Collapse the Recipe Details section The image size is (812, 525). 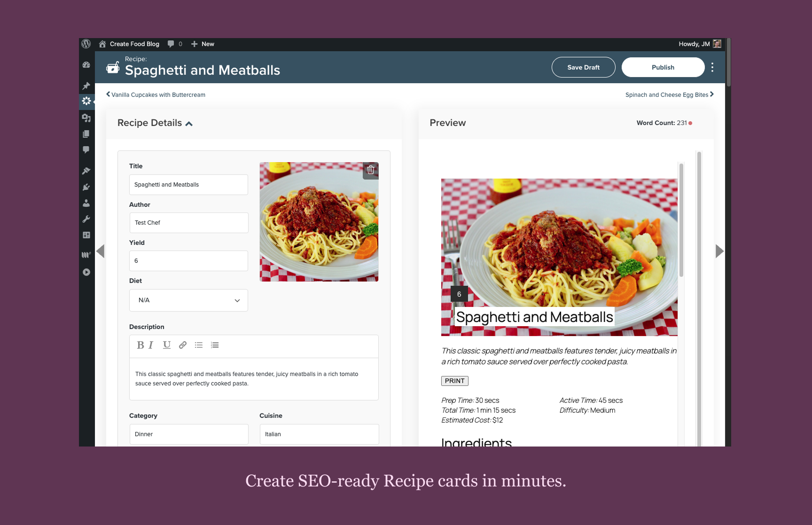[x=189, y=123]
